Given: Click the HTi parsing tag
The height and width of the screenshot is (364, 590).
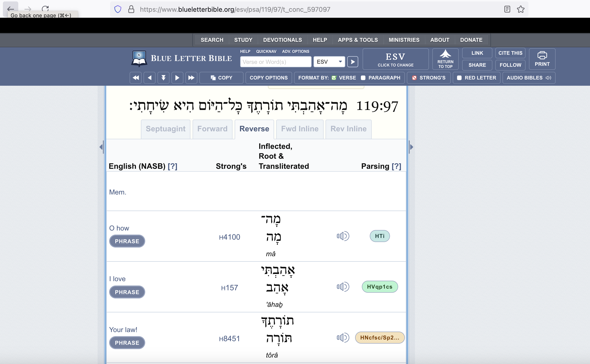Looking at the screenshot, I should click(x=380, y=236).
